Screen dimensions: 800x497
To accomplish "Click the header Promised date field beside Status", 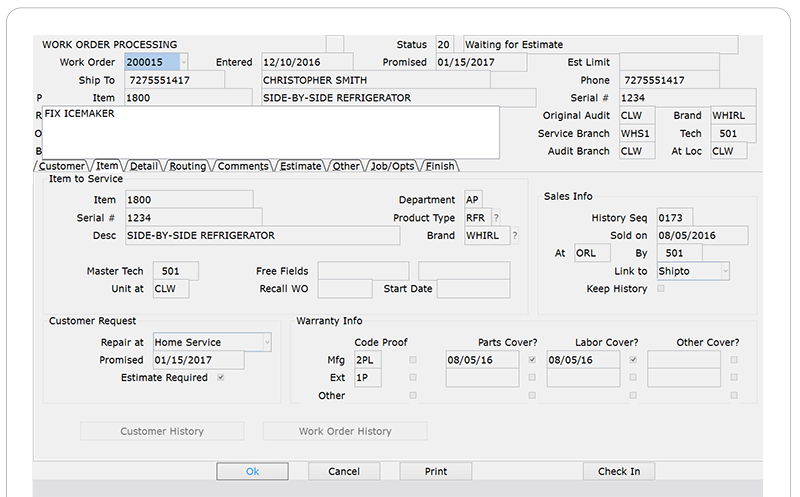I will 481,62.
